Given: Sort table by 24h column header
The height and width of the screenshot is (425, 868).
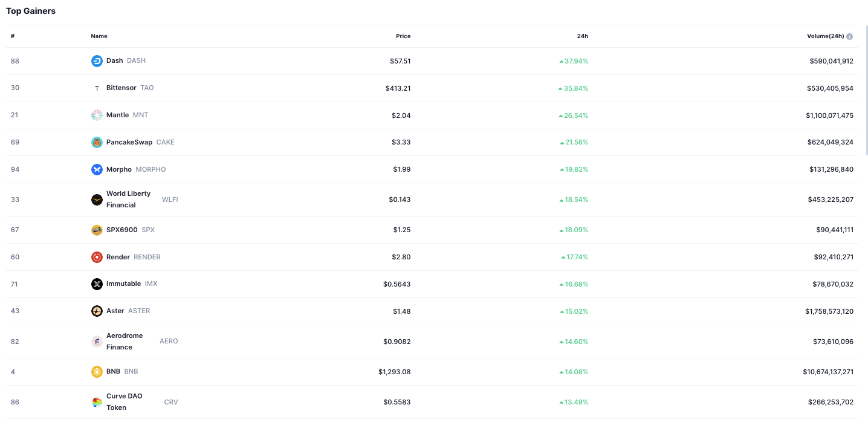Looking at the screenshot, I should [x=582, y=36].
